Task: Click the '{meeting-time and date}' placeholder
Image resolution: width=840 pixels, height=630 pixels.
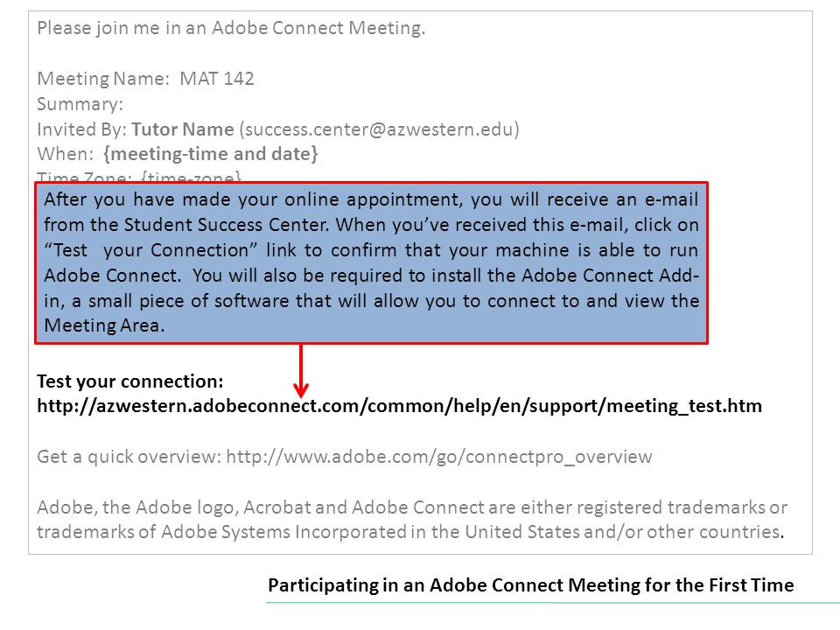Action: click(x=211, y=154)
